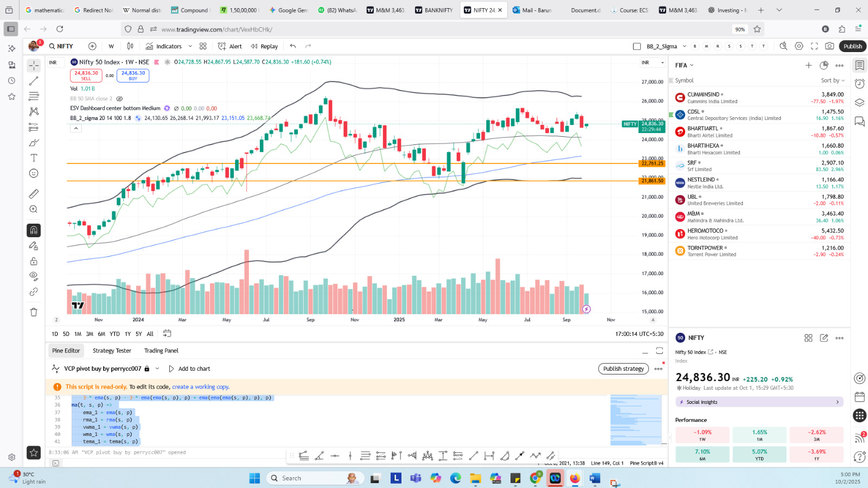Toggle stay in drawing mode
868x488 pixels.
34,246
